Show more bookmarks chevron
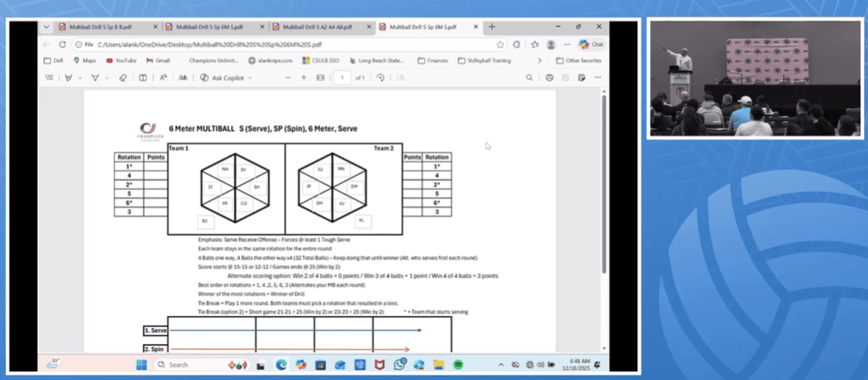The width and height of the screenshot is (868, 380). [x=539, y=60]
